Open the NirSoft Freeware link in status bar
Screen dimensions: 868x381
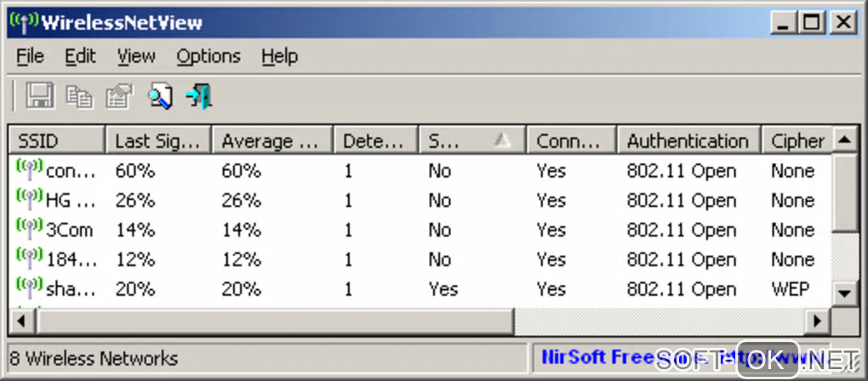596,357
